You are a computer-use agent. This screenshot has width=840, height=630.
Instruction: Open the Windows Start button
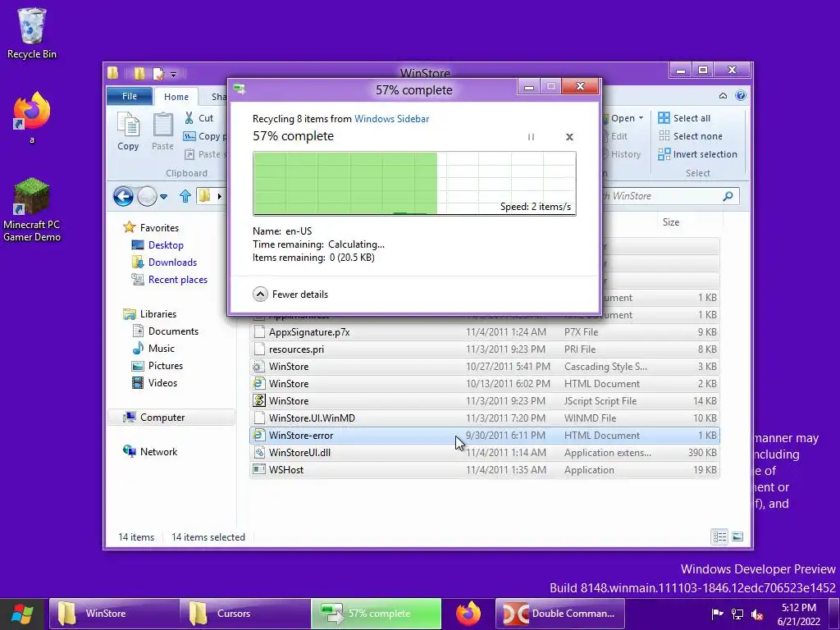[x=21, y=614]
